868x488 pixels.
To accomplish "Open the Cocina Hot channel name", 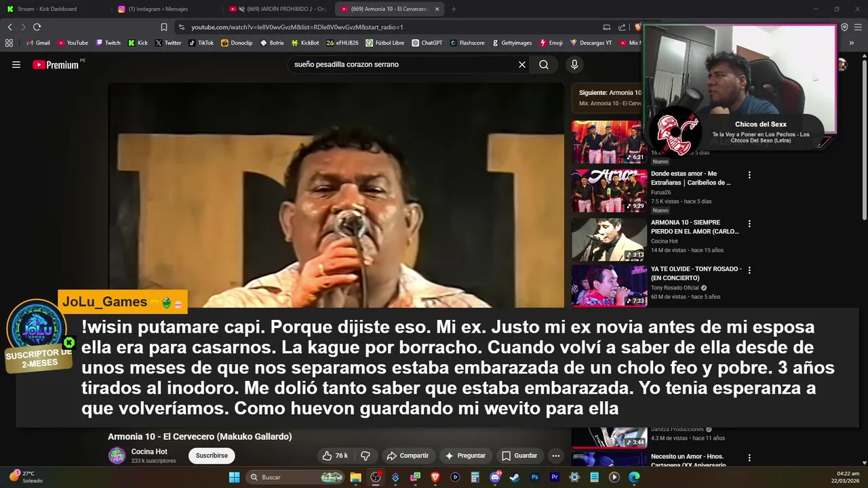I will (149, 451).
